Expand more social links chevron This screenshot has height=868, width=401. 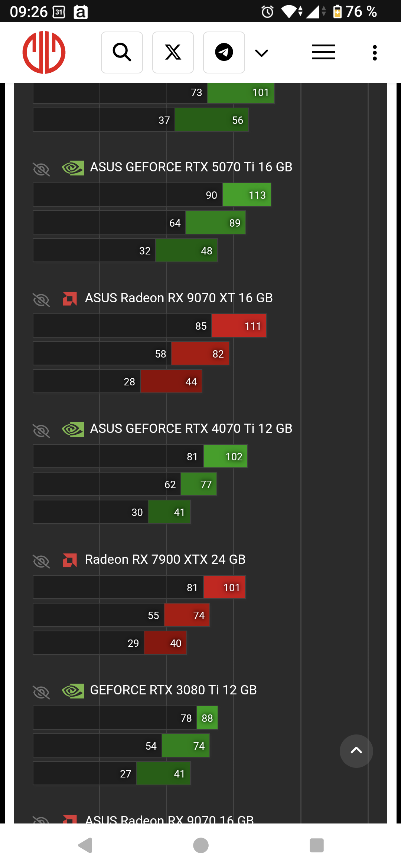point(262,53)
